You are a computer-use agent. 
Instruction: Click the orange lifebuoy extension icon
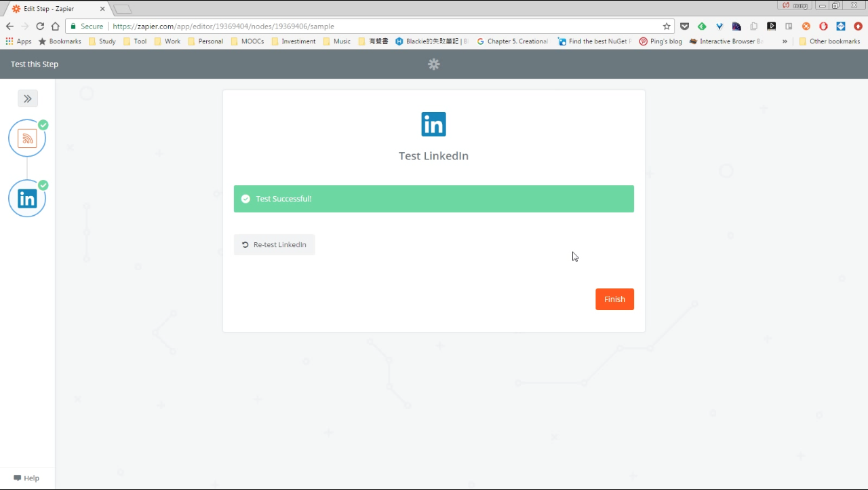(806, 26)
